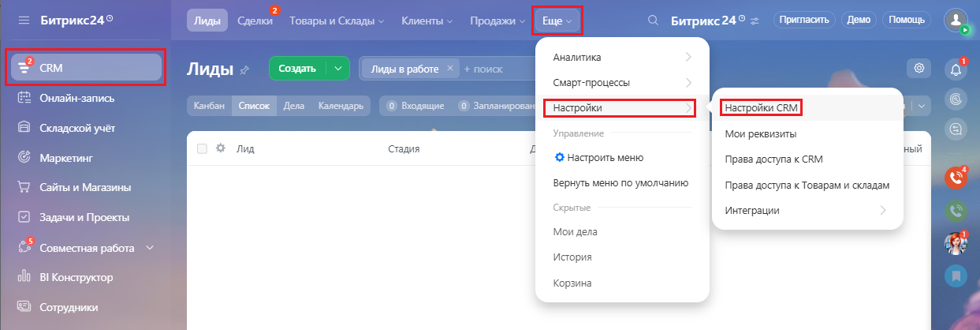Open the Создать button dropdown arrow

point(338,69)
